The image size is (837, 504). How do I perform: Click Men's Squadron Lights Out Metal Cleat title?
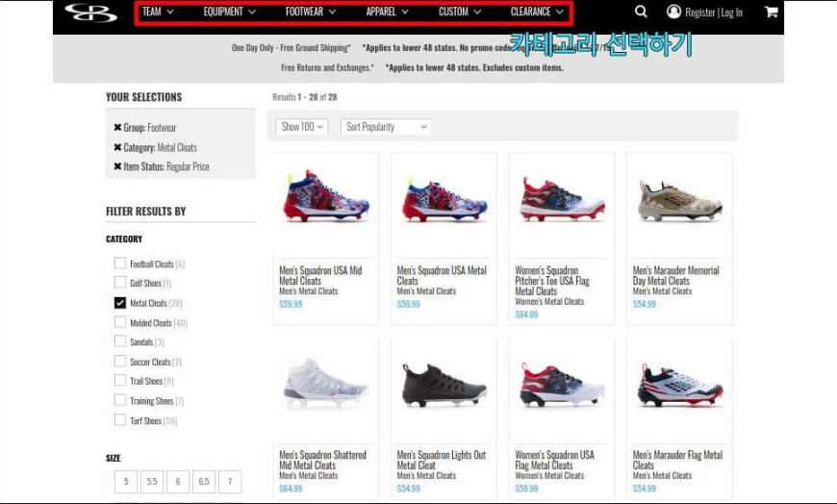pos(441,460)
